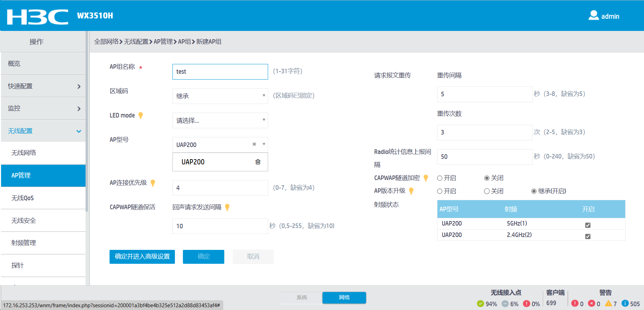Click the (区域码已锁定) note
The height and width of the screenshot is (310, 644).
293,96
